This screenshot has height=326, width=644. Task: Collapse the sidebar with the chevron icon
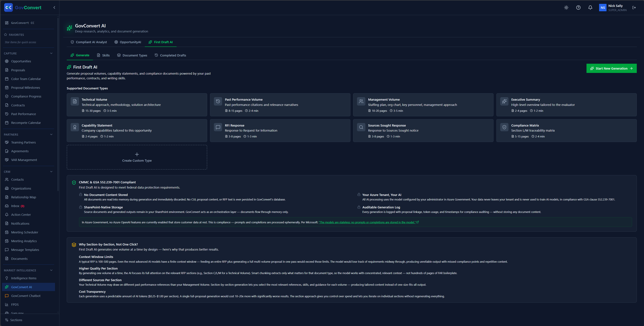click(x=54, y=8)
